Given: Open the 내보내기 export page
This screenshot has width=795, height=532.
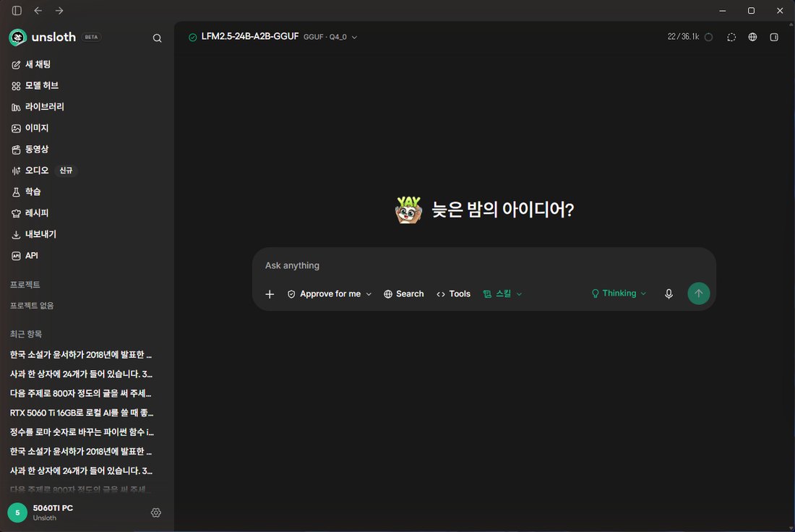Looking at the screenshot, I should click(86, 235).
